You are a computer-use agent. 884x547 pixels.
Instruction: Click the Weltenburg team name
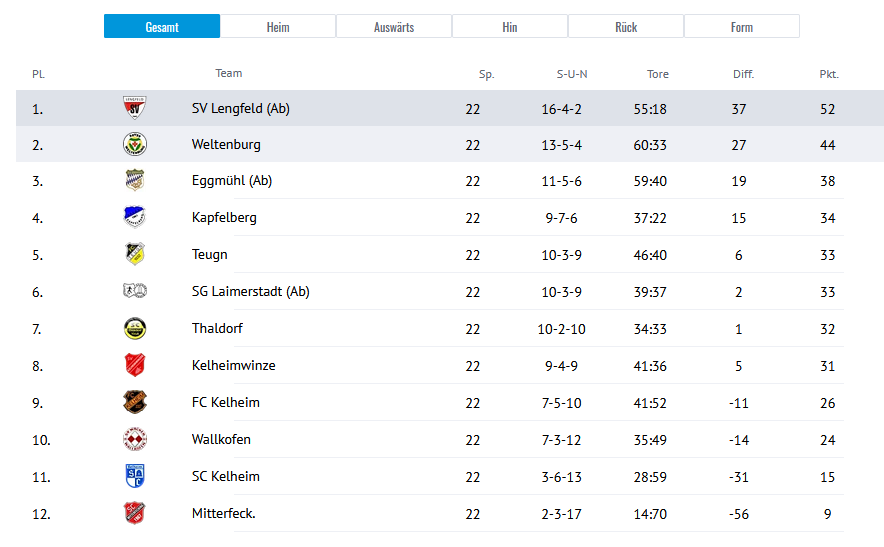[226, 144]
